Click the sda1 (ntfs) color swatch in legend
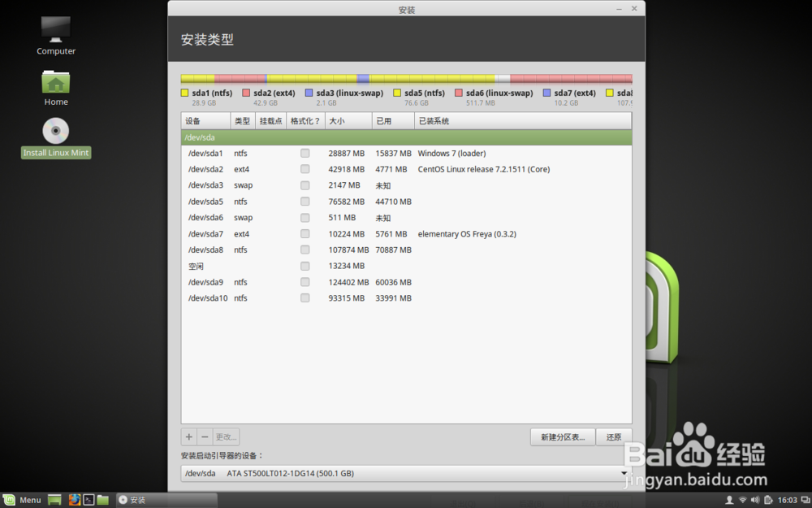 point(184,93)
